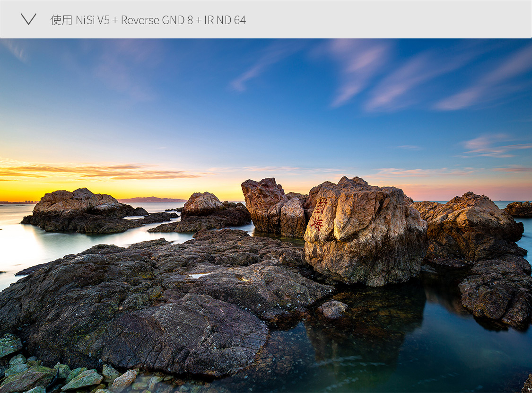Click the orange cloud streak above the sunset
The height and width of the screenshot is (393, 532).
point(109,171)
